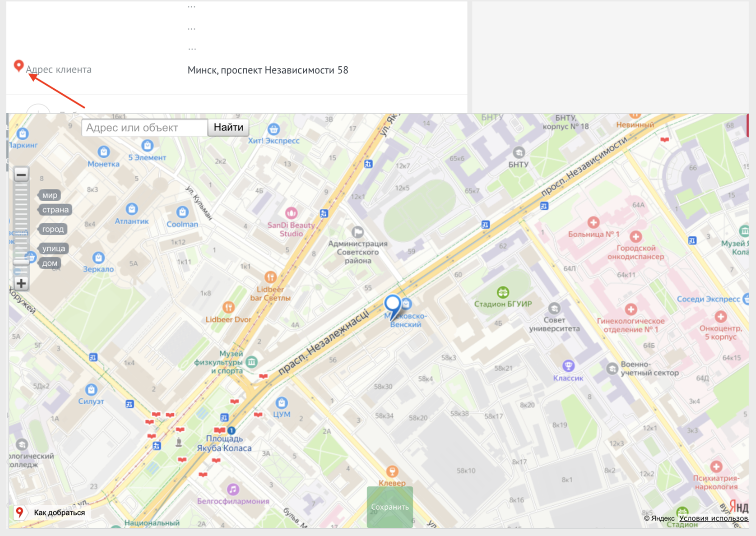Select the address text Минск, проспект Независимости 58
This screenshot has height=536, width=756.
(268, 70)
